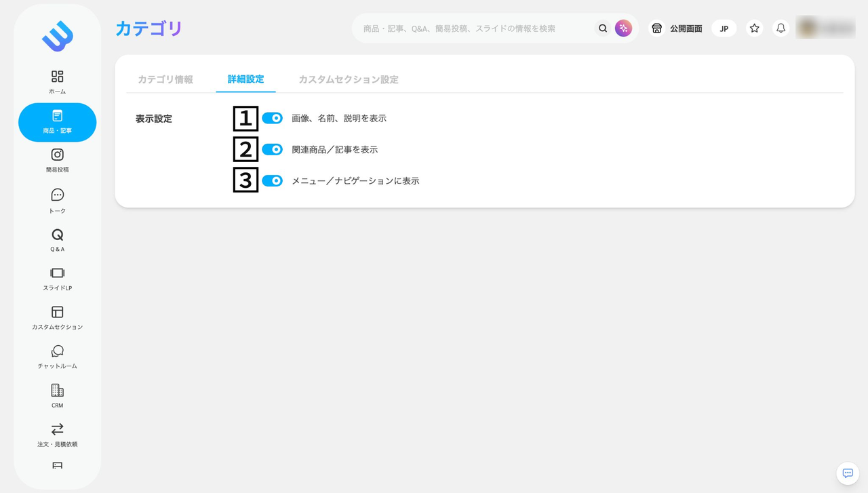868x493 pixels.
Task: Open スライドLP sidebar icon
Action: [x=58, y=273]
